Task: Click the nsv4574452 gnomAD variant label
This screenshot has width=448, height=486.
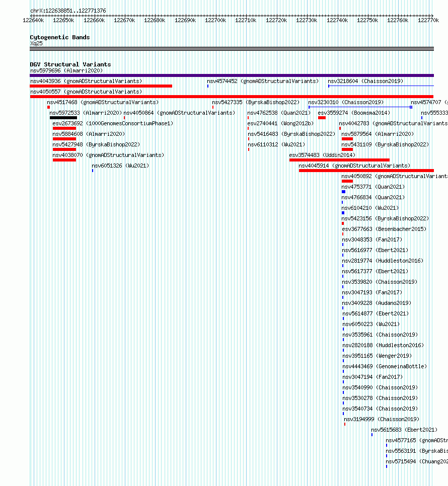Action: 263,81
